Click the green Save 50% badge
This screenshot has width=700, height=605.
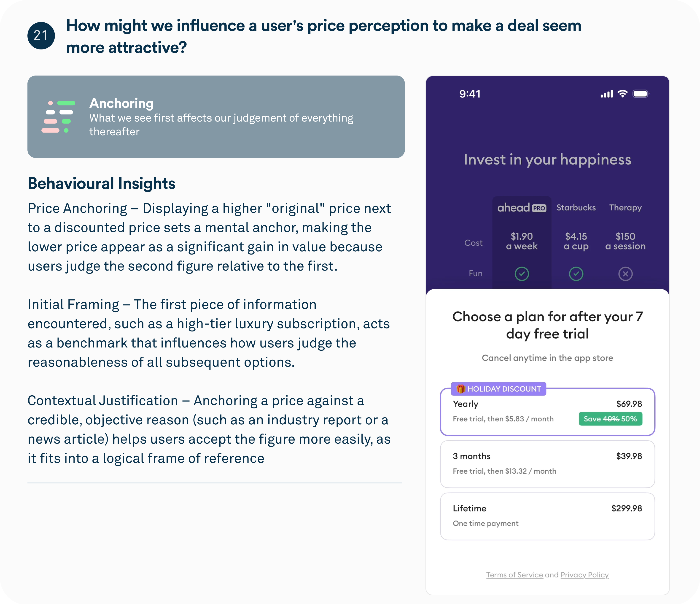pos(610,419)
